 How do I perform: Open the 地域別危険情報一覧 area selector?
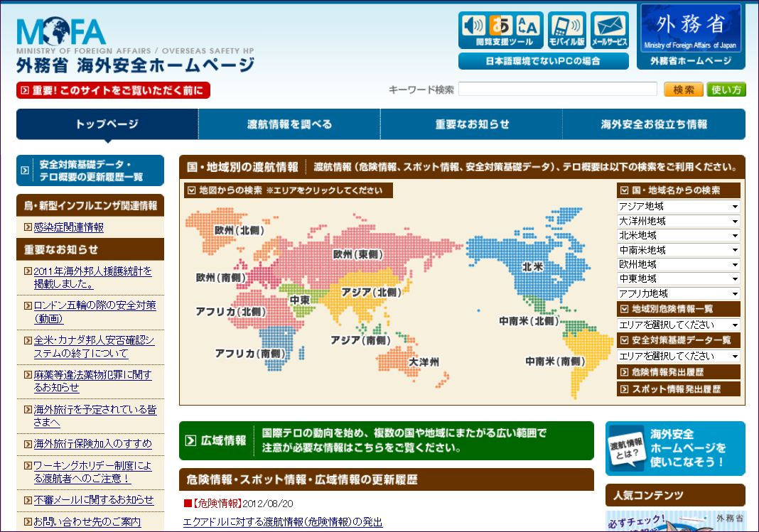678,325
